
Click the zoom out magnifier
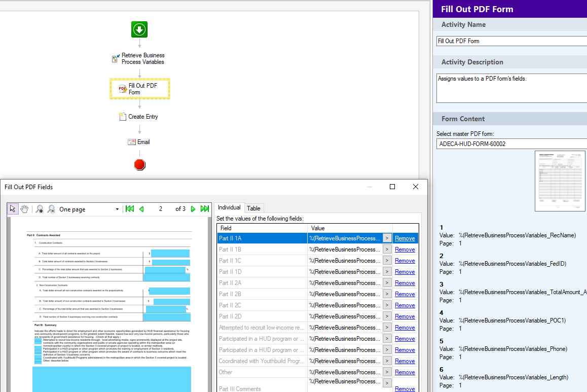click(51, 209)
